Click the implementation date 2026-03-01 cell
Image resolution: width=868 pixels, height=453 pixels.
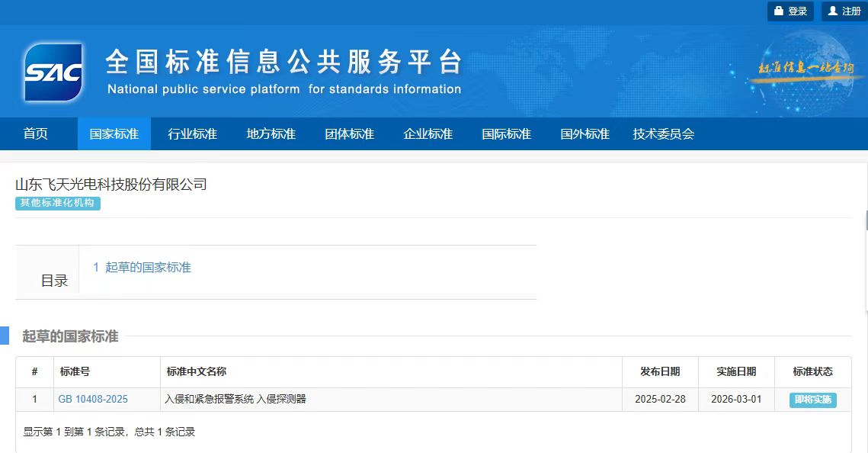tap(736, 400)
